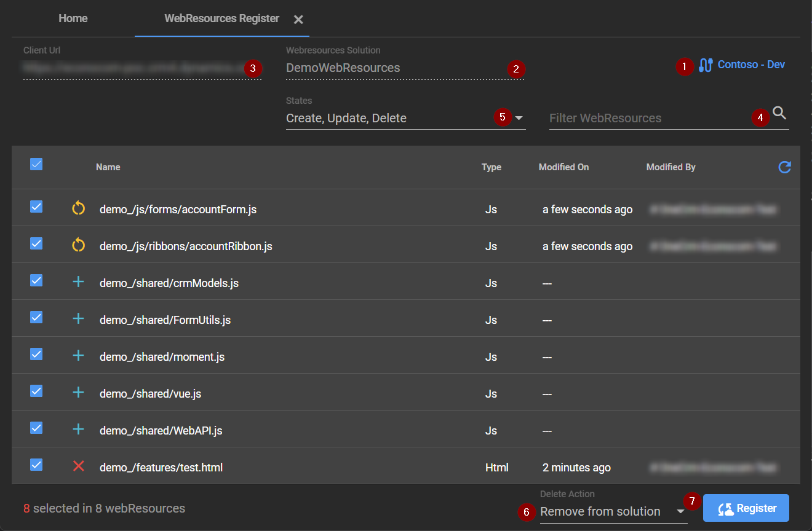Image resolution: width=812 pixels, height=531 pixels.
Task: Click the plus icon next to WebAPI.js
Action: [78, 430]
